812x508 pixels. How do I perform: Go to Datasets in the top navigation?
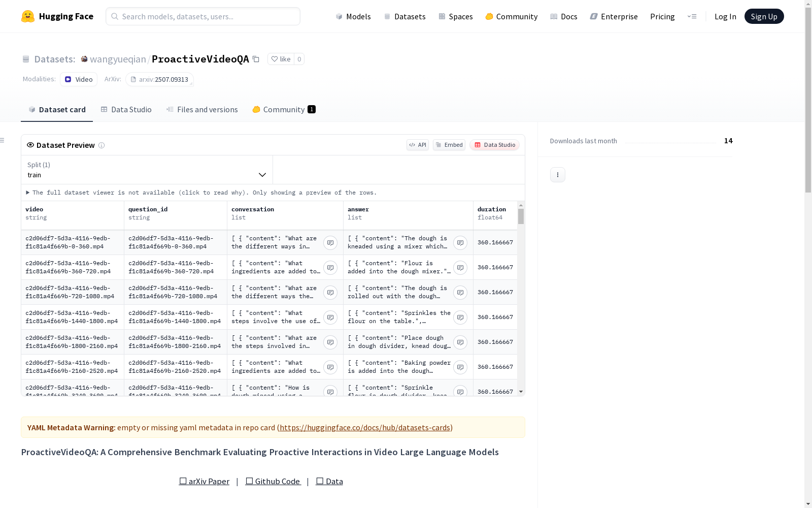click(x=404, y=17)
